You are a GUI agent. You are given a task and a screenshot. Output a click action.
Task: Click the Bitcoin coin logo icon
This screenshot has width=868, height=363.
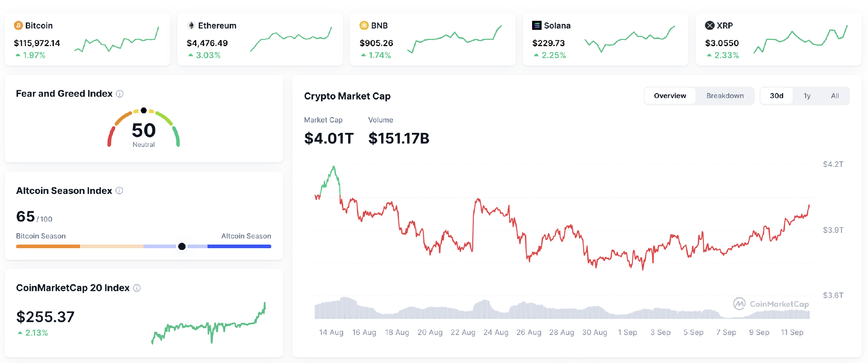coord(19,25)
